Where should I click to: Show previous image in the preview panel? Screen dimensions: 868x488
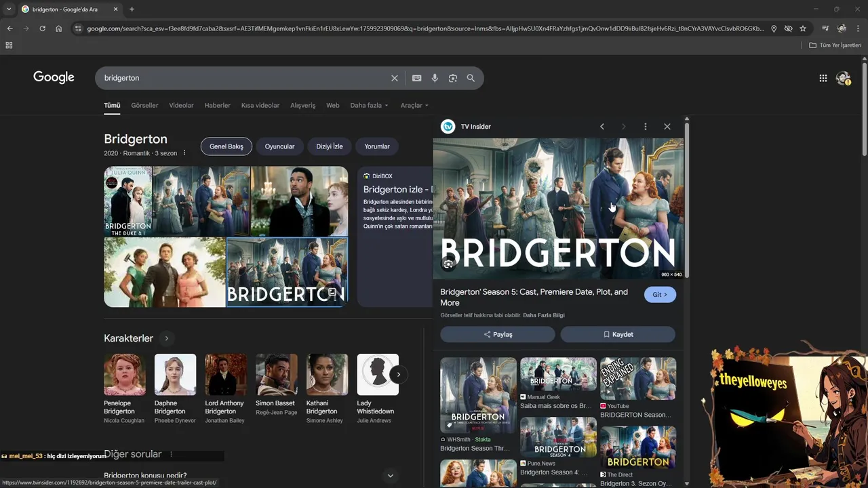pyautogui.click(x=601, y=127)
